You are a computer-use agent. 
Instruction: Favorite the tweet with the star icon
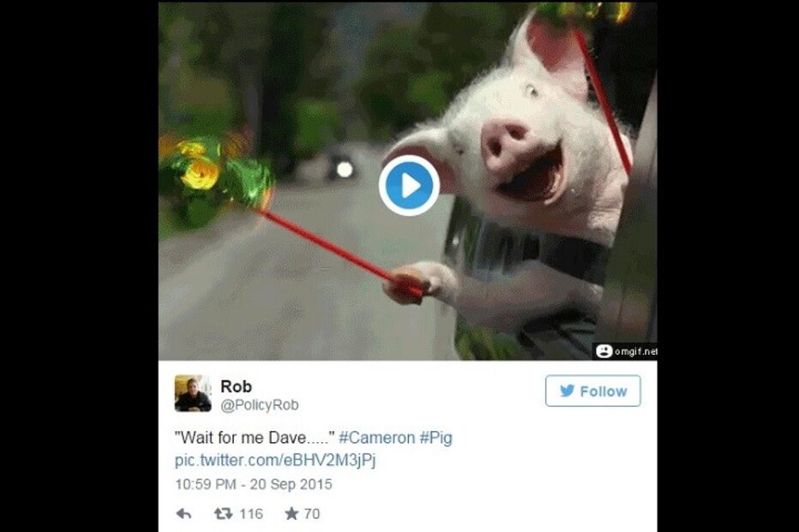[291, 514]
